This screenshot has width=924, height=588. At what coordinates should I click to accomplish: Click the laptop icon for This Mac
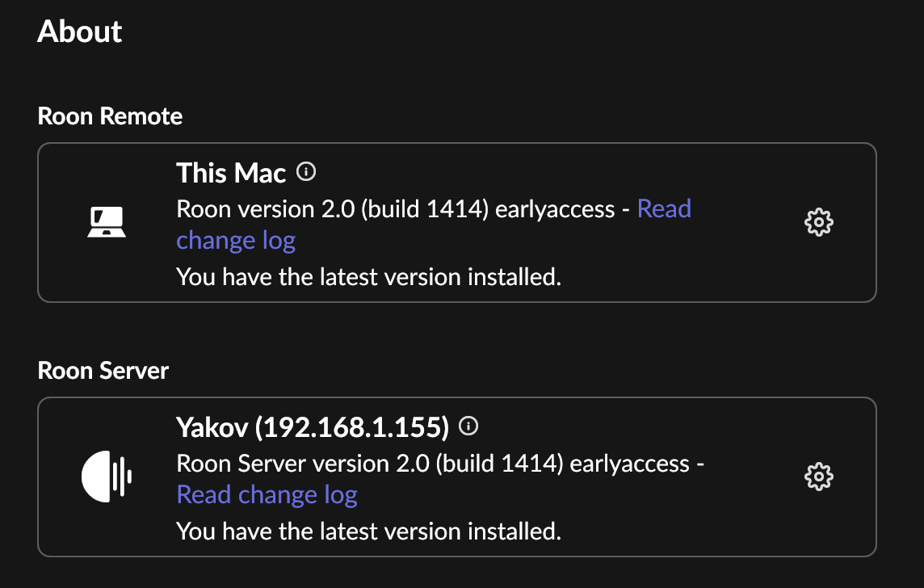[107, 222]
